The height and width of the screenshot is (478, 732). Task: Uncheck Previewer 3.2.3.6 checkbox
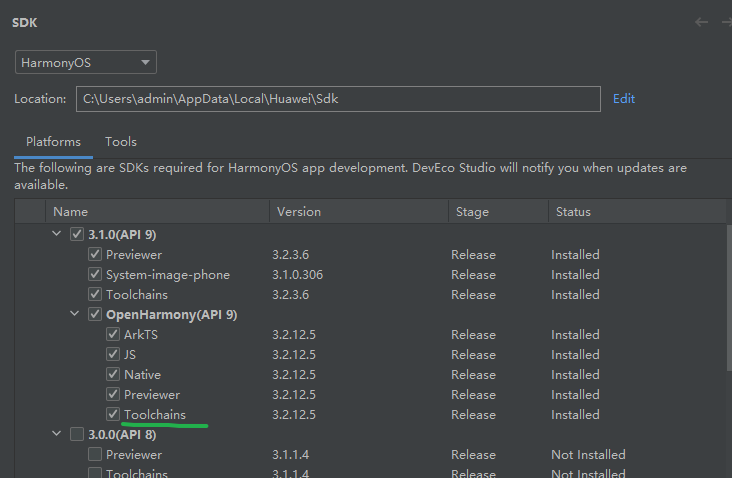coord(95,254)
